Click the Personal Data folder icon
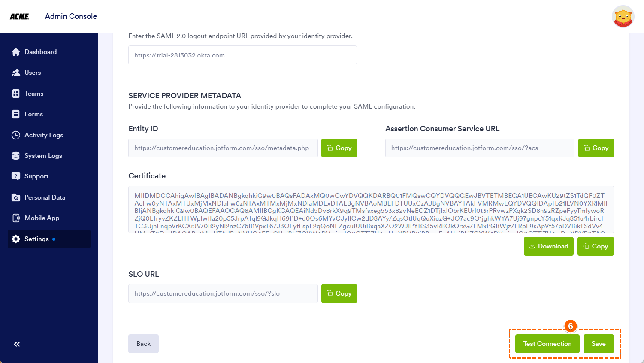Screen dimensions: 644x363 pos(16,197)
